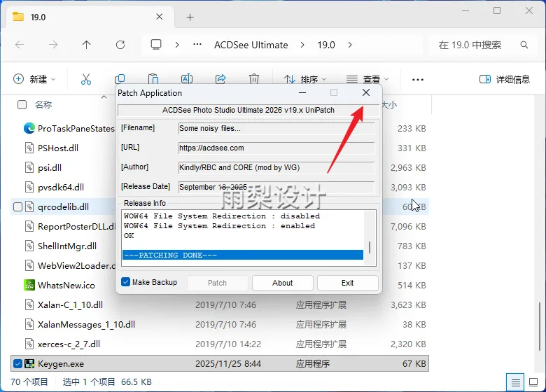Click the About button in Patch Application
Screen dimensions: 546x392
(x=282, y=283)
